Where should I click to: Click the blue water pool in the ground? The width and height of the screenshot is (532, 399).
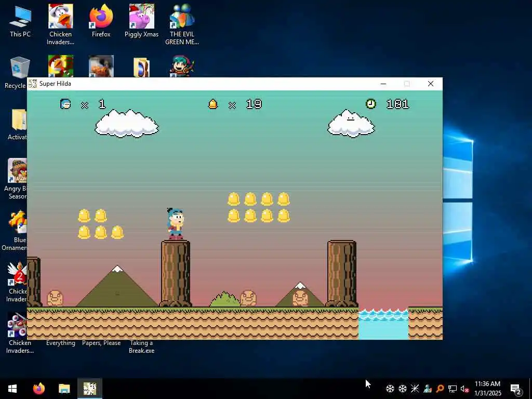click(383, 324)
